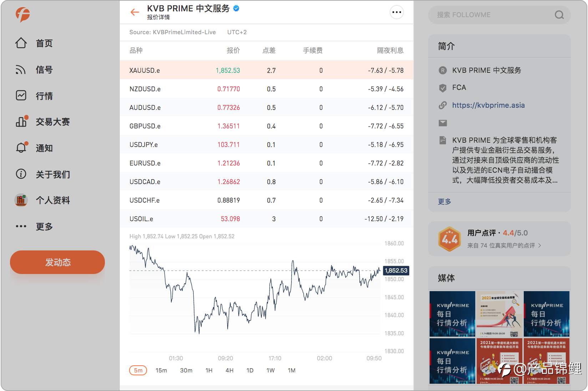Click the 1,852.53 chart price label
This screenshot has height=391, width=588.
[396, 270]
